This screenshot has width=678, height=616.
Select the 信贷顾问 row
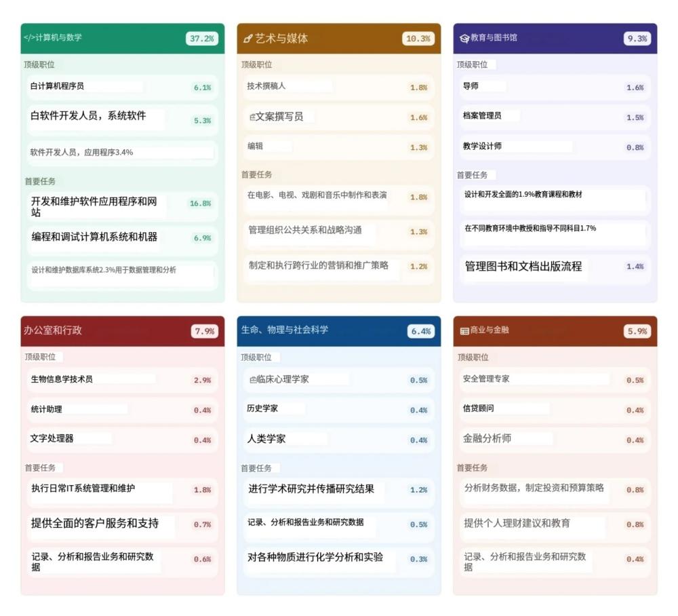pyautogui.click(x=555, y=410)
